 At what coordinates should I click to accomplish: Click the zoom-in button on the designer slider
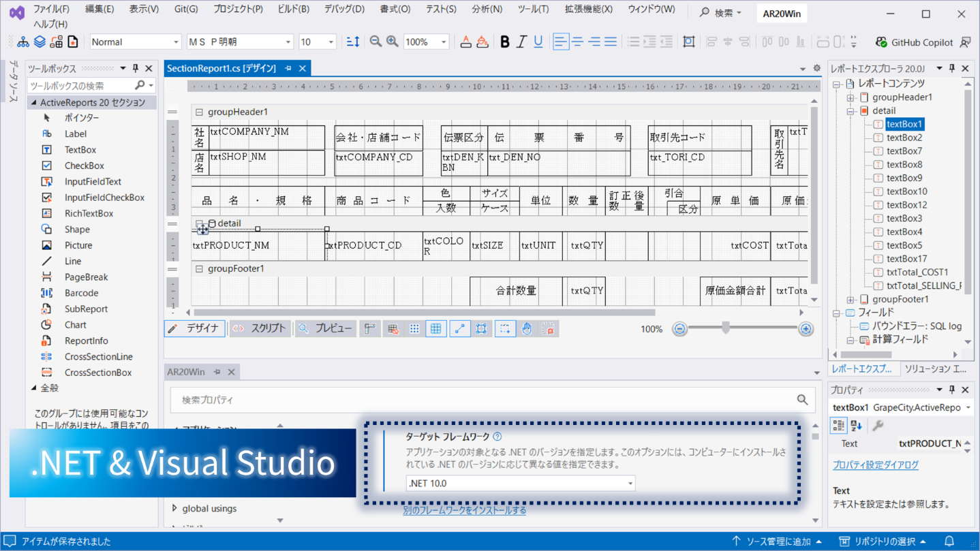(x=806, y=329)
